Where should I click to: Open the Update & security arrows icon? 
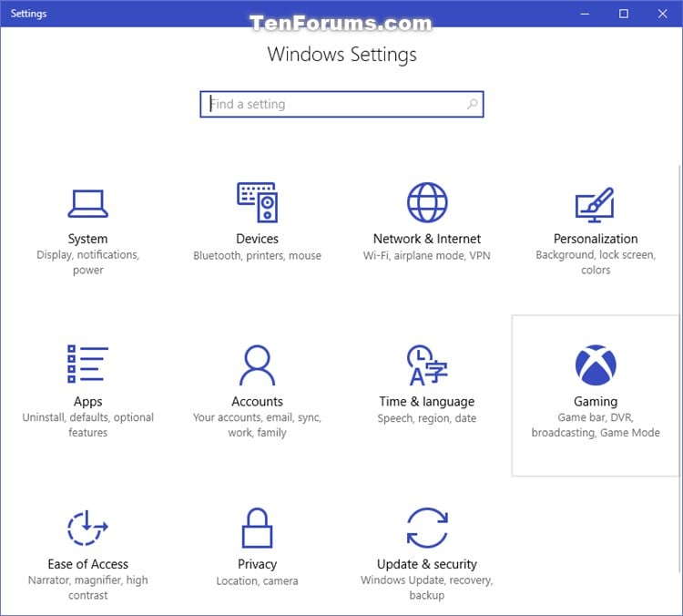click(427, 528)
